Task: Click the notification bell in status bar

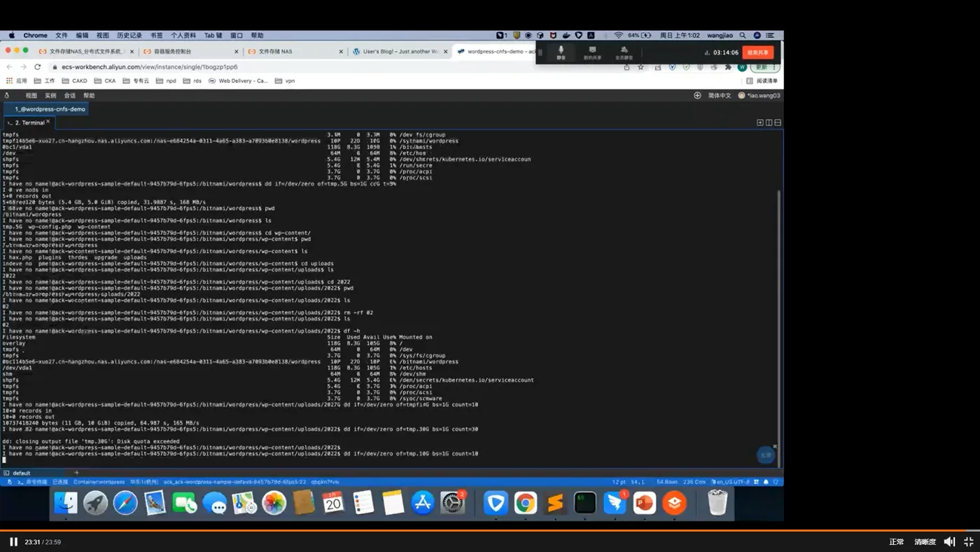Action: [766, 482]
